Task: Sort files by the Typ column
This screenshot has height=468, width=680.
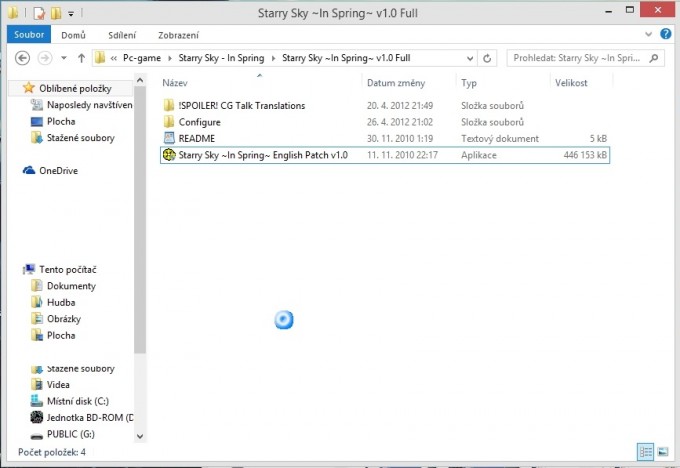Action: point(469,83)
